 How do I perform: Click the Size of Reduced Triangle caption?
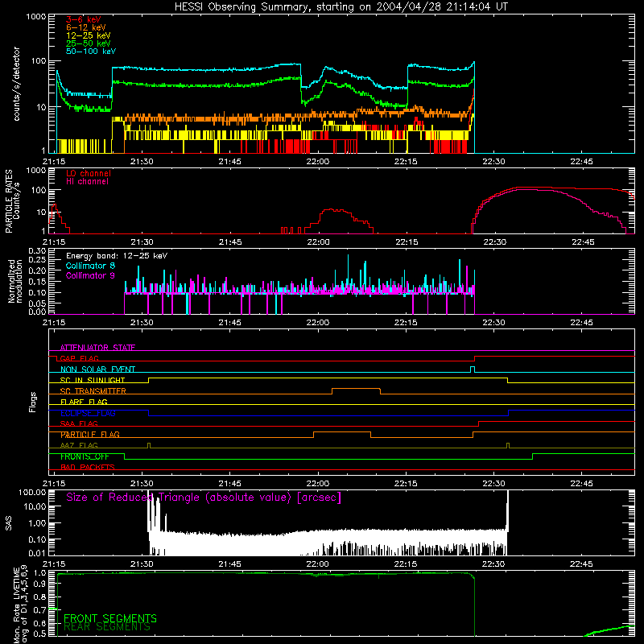[x=204, y=497]
